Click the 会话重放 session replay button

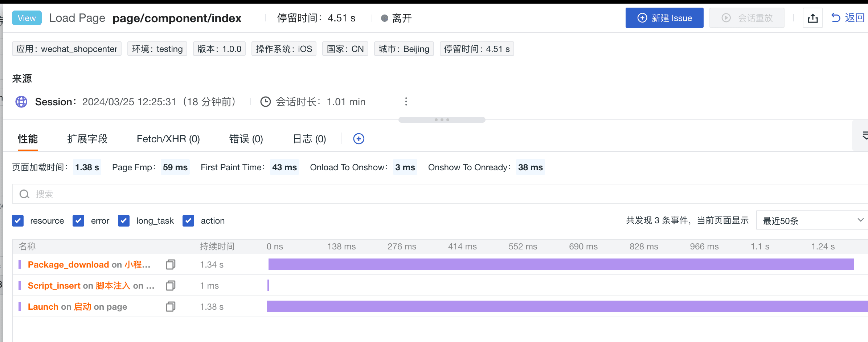(747, 18)
